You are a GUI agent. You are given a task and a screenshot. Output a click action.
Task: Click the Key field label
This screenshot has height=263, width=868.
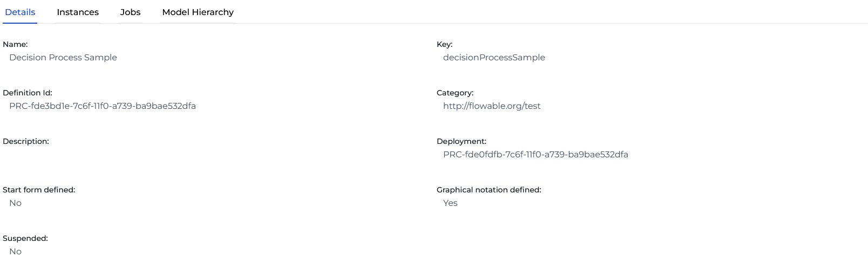click(x=444, y=44)
